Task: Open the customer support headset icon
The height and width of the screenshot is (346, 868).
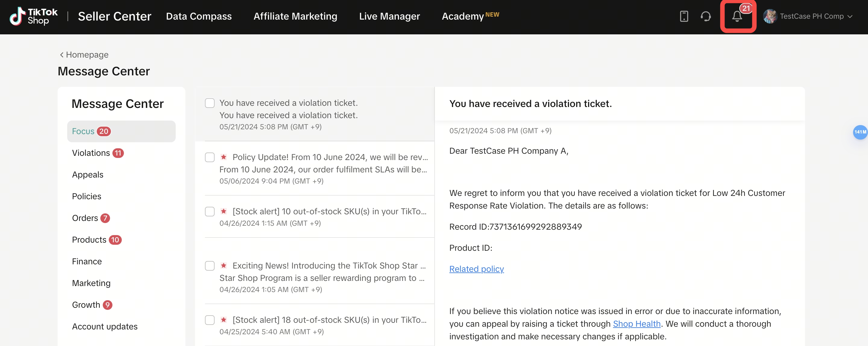Action: (x=706, y=16)
